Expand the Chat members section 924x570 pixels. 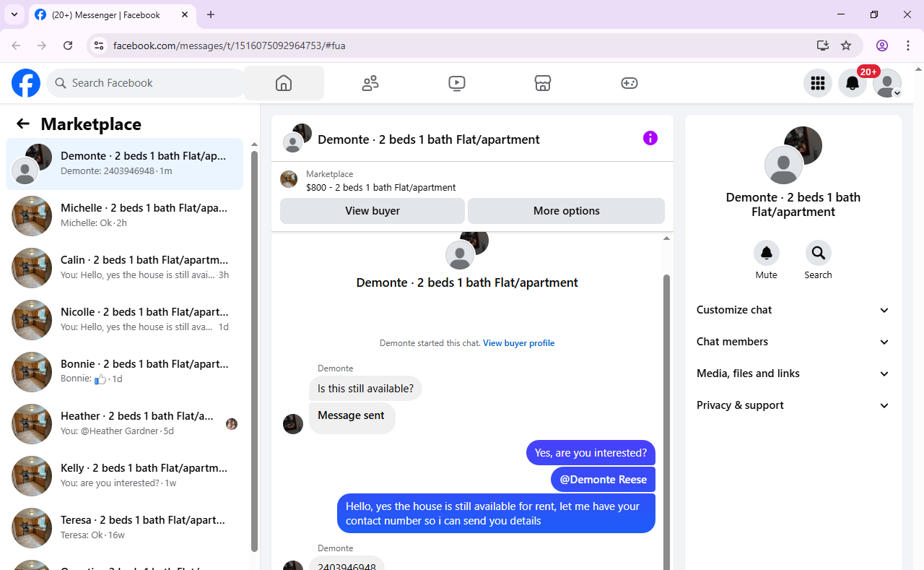coord(793,342)
